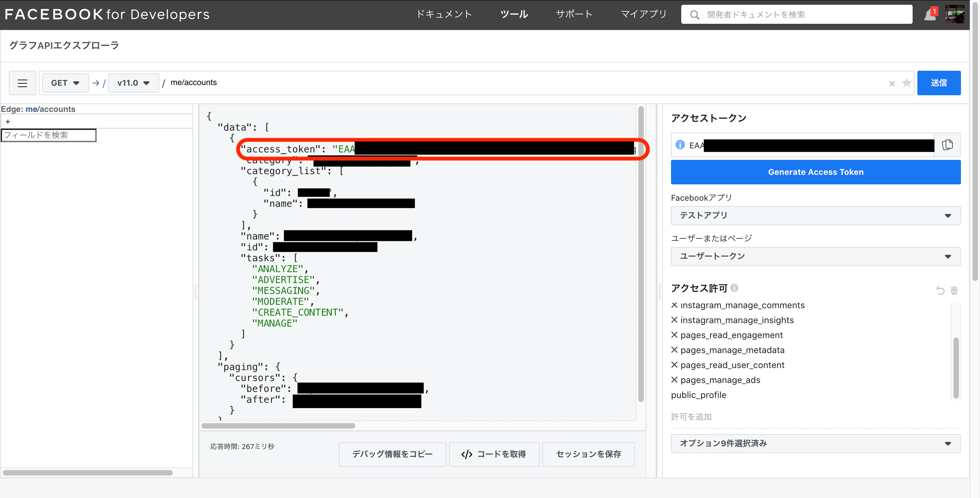Click the search magnifier icon in header
This screenshot has height=498, width=980.
pos(694,15)
